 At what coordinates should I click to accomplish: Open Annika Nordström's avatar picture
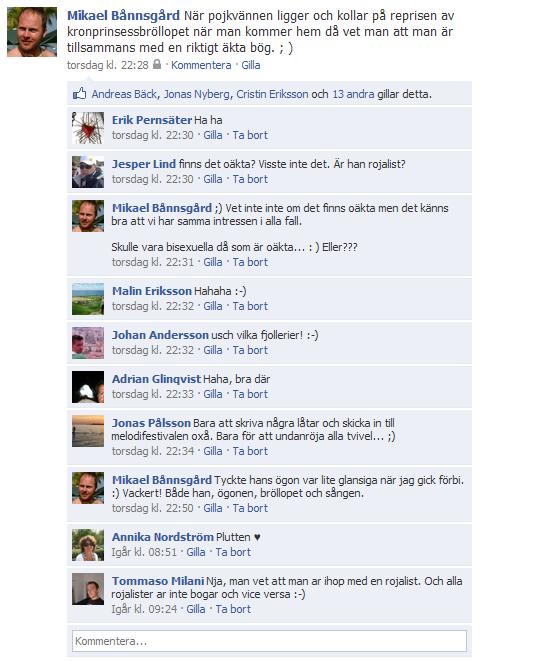[x=88, y=545]
